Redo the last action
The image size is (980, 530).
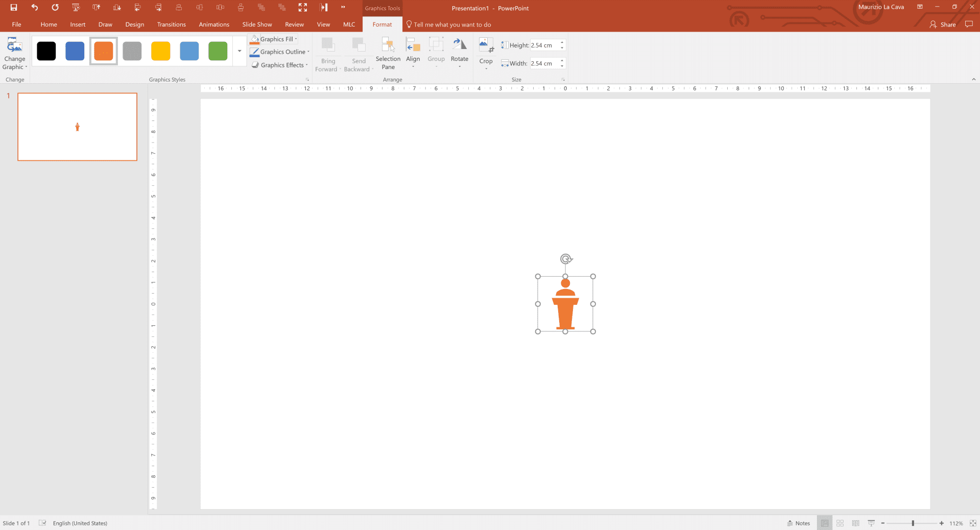(55, 7)
